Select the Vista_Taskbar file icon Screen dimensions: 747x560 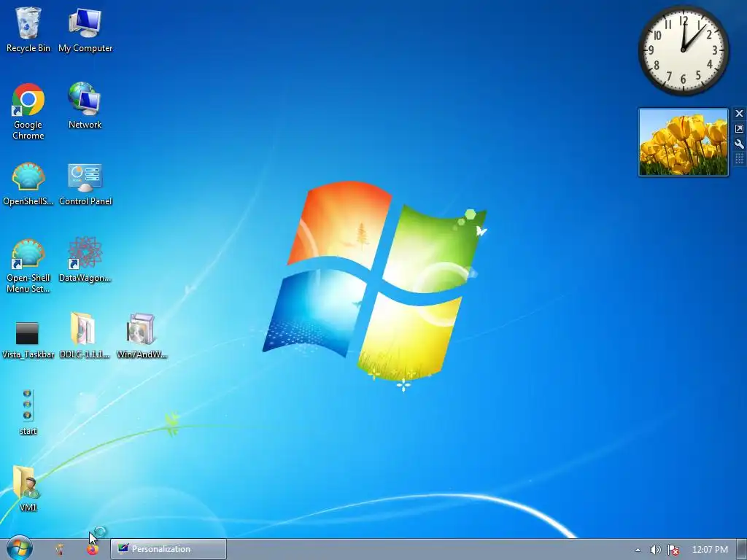(28, 339)
